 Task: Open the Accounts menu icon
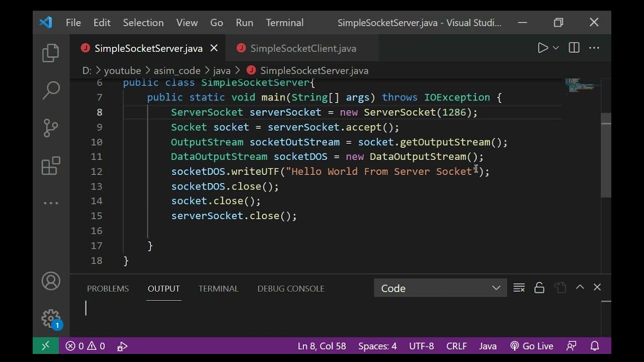51,281
